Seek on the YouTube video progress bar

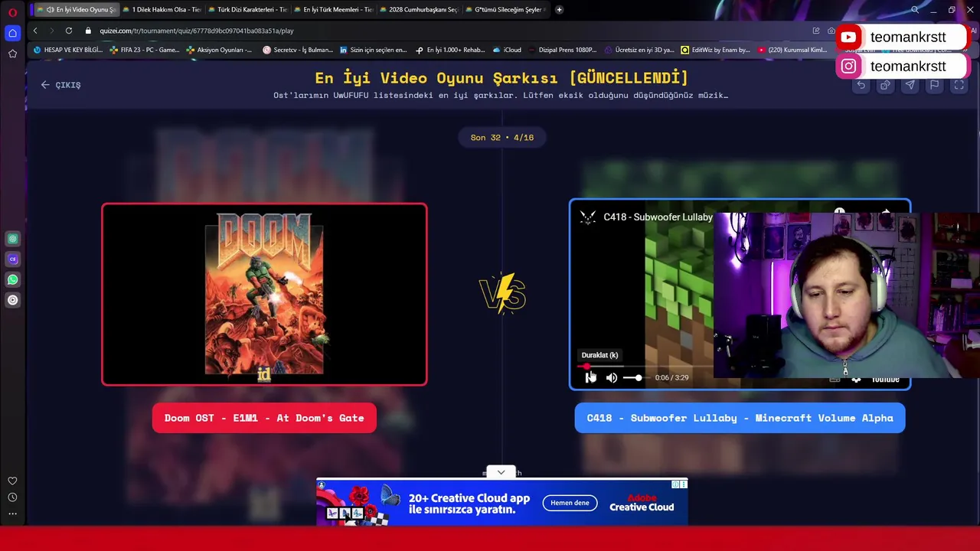(645, 367)
